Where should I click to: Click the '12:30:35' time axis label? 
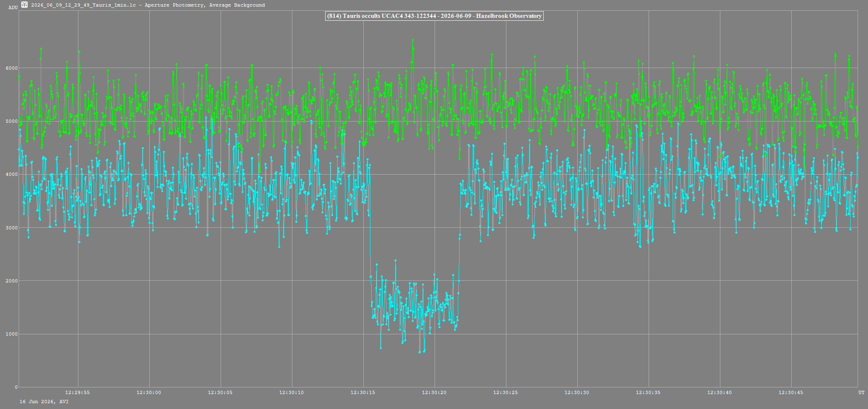[648, 392]
